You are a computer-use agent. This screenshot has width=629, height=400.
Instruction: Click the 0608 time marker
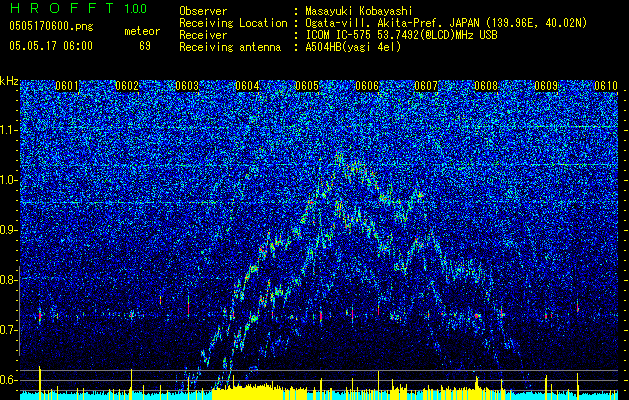486,86
